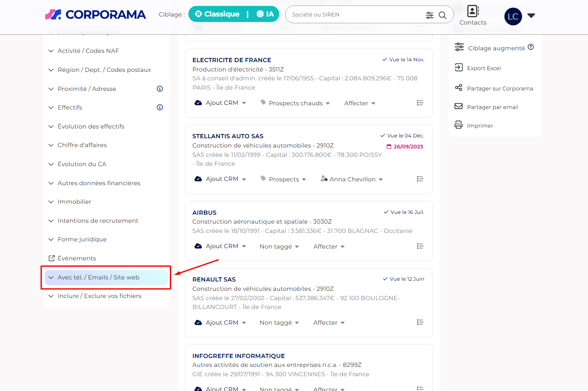Open Anna Chevillon assignee dropdown
The image size is (588, 391).
pyautogui.click(x=352, y=179)
